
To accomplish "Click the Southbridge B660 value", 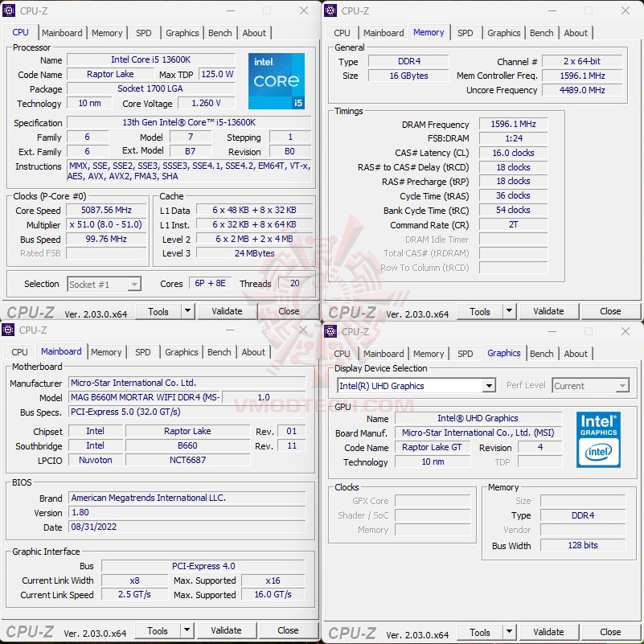I will point(187,445).
